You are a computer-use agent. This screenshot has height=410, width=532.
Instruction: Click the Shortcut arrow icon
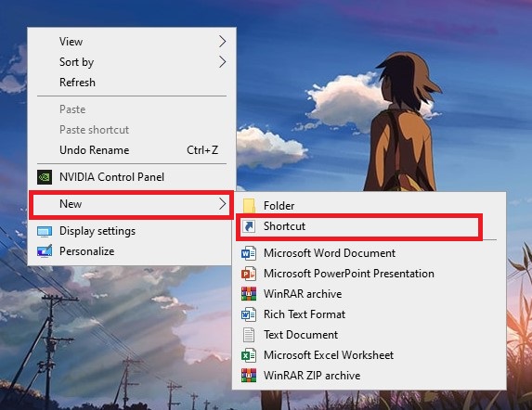point(249,226)
